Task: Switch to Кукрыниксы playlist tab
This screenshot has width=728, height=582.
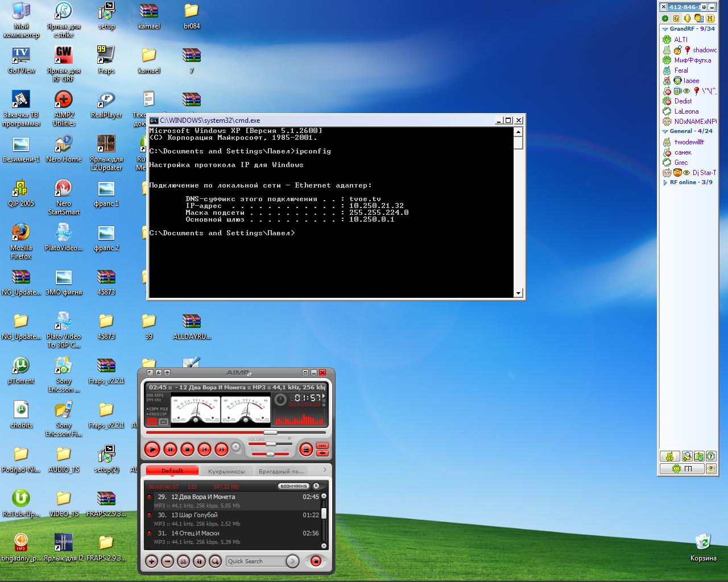Action: pos(226,471)
